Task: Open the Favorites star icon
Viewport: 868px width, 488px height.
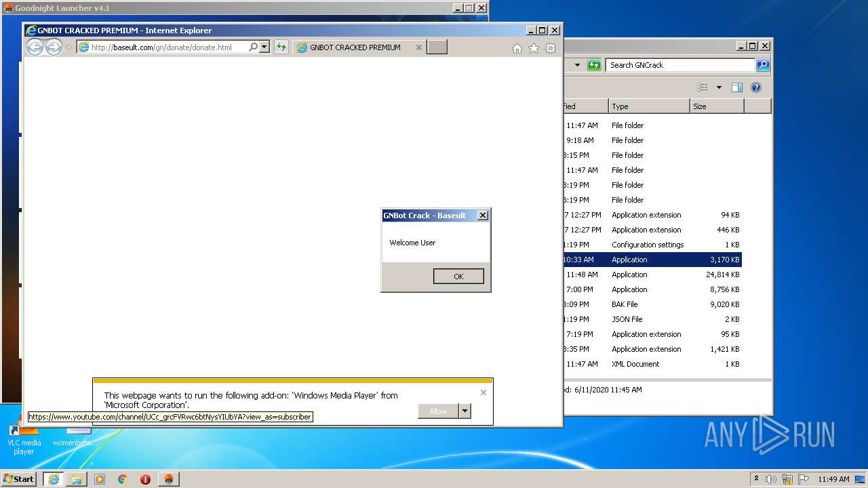Action: coord(534,48)
